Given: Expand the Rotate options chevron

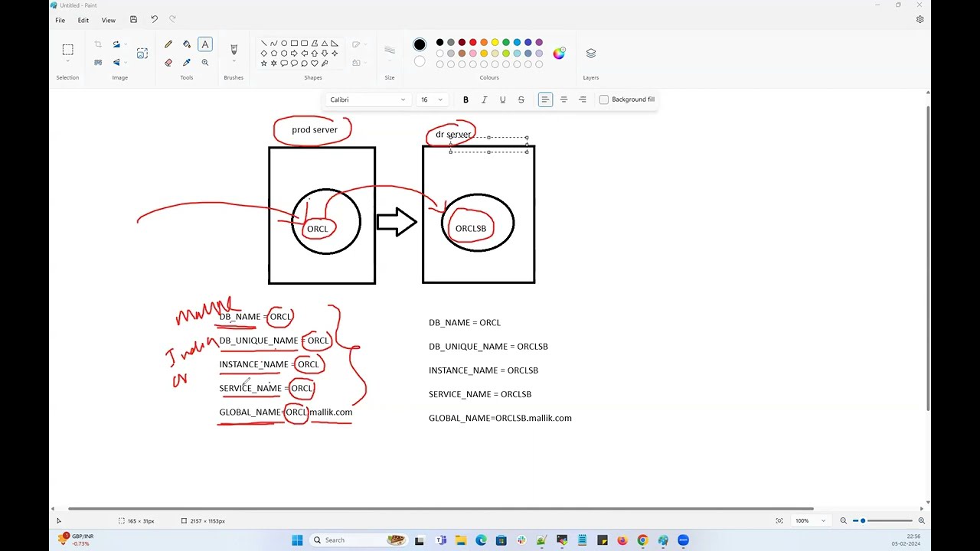Looking at the screenshot, I should pyautogui.click(x=126, y=44).
